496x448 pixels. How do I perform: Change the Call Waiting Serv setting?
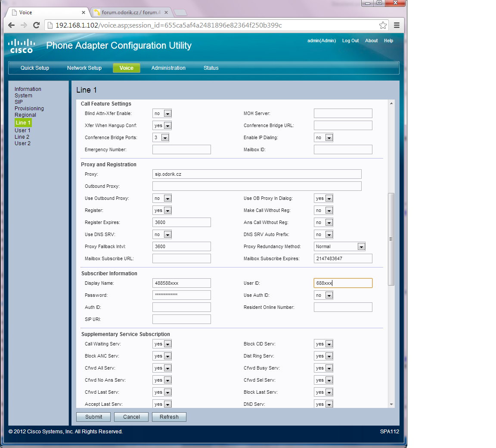pos(162,344)
